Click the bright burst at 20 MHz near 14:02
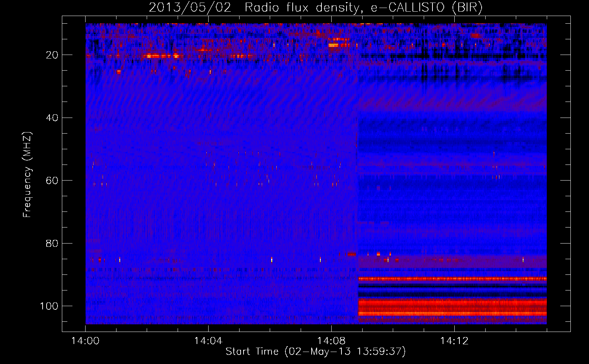589x364 pixels. (163, 56)
